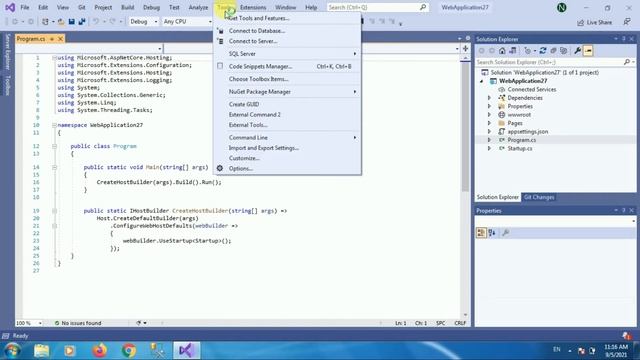Open the NuGet Package Manager submenu
Viewport: 640px width, 360px height.
287,92
